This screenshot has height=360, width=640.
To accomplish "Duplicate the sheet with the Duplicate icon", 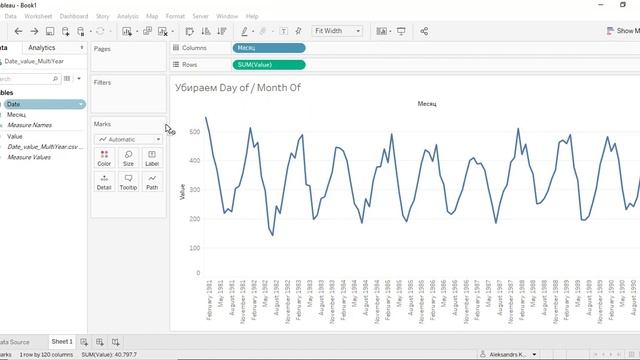I will [147, 31].
